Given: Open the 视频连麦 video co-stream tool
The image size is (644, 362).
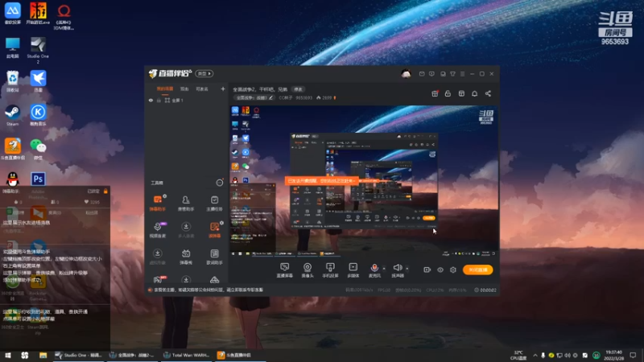Looking at the screenshot, I should [x=158, y=230].
